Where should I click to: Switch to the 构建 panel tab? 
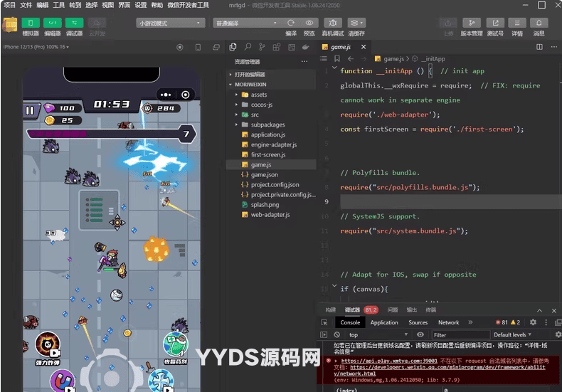[x=331, y=310]
